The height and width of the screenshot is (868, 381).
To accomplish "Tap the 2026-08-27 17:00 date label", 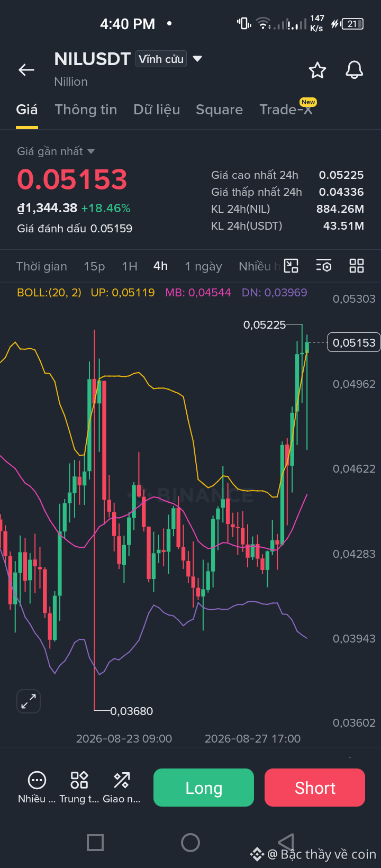I will (x=252, y=739).
